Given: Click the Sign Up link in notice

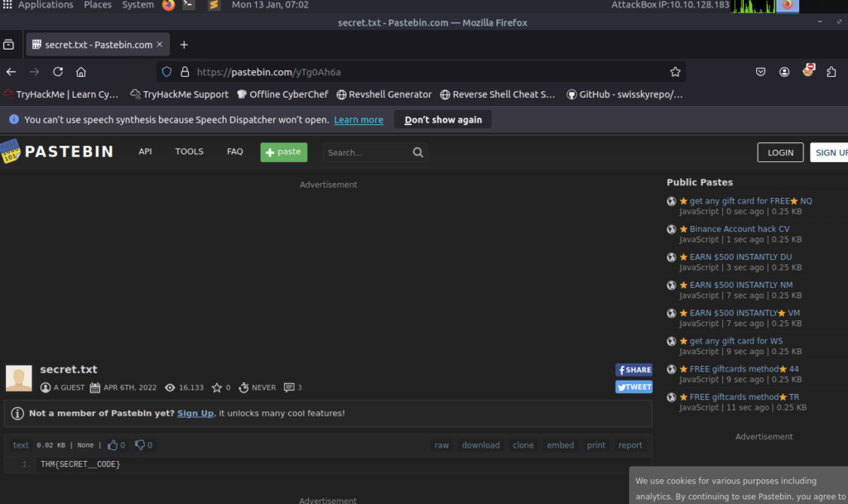Looking at the screenshot, I should tap(195, 413).
